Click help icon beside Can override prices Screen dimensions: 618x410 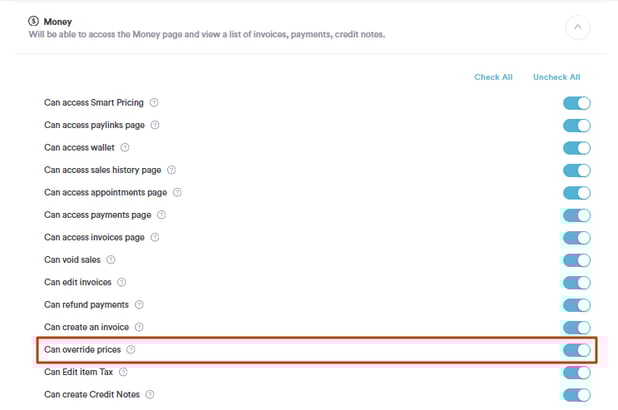[x=131, y=350]
